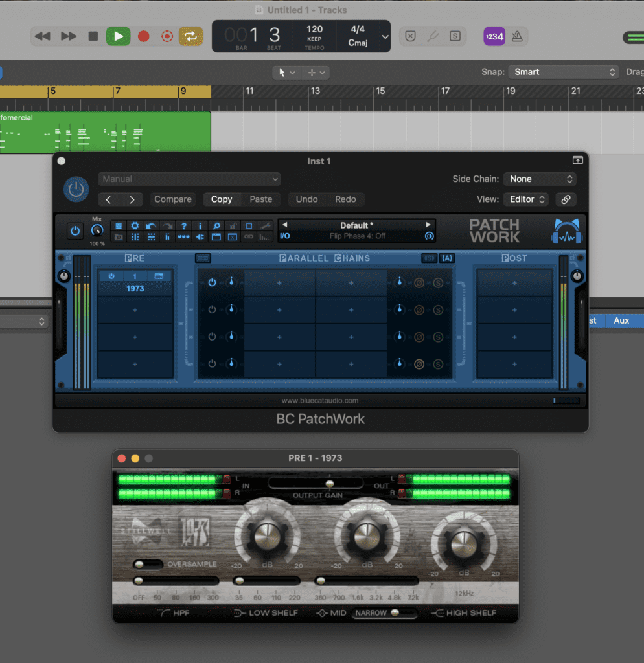
Task: Open the Manual preset dropdown
Action: pos(189,179)
